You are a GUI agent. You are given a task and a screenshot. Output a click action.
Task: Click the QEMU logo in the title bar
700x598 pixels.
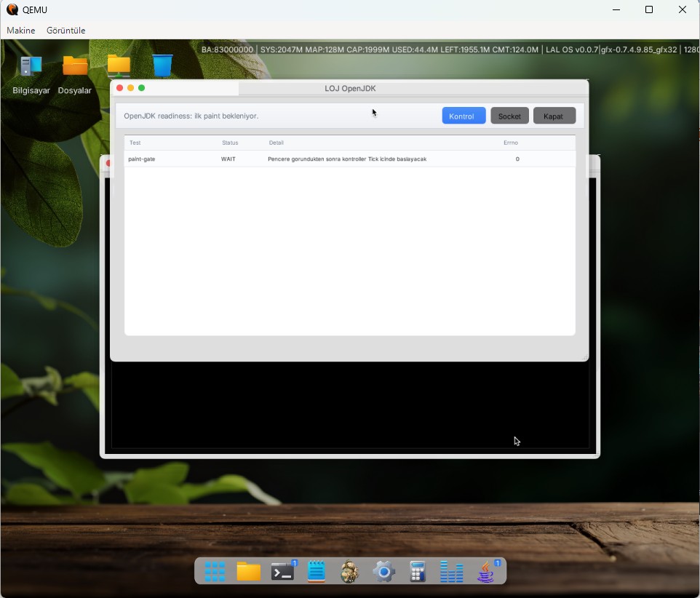coord(12,9)
